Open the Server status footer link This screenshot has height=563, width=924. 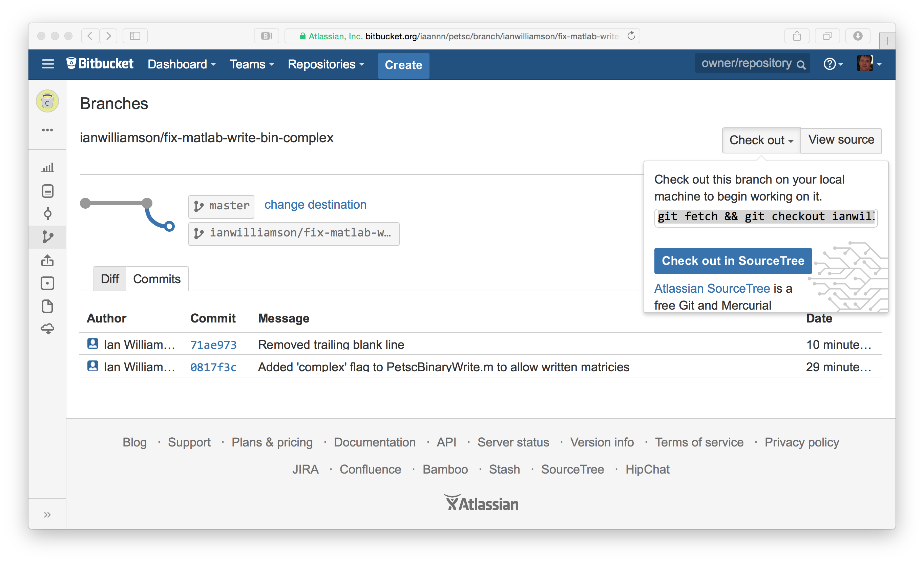[x=513, y=442]
